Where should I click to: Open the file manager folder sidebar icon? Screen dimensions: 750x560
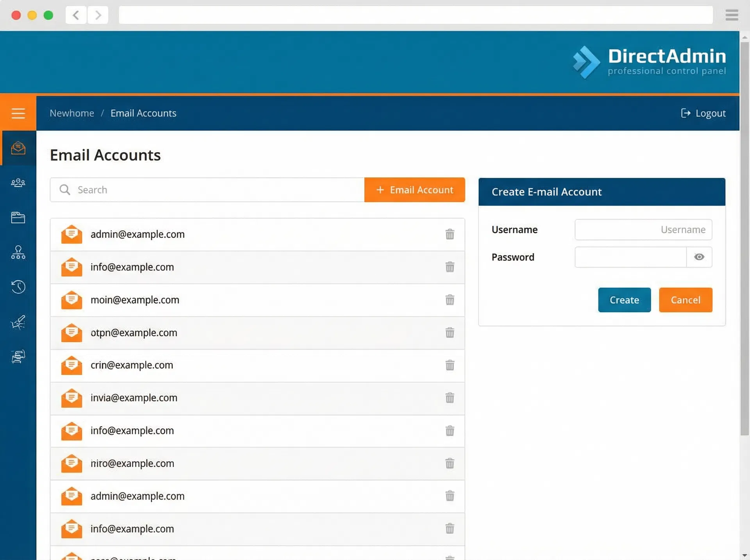click(x=18, y=217)
